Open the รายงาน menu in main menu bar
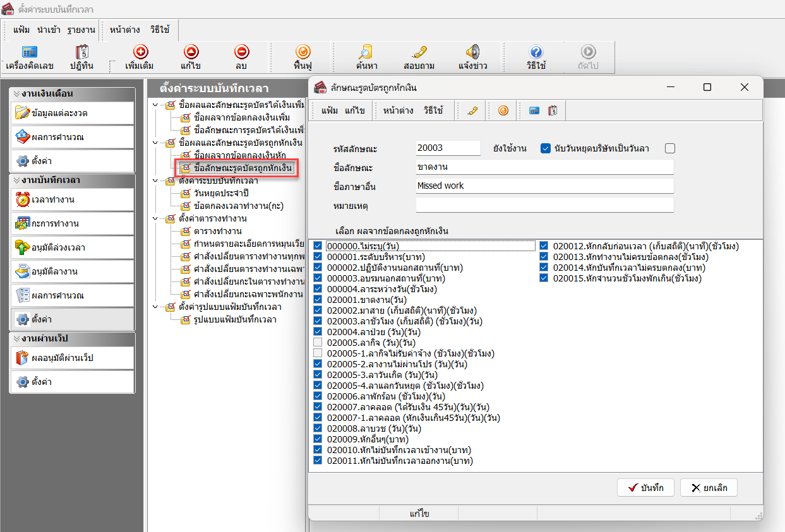Viewport: 785px width, 532px height. click(x=81, y=30)
